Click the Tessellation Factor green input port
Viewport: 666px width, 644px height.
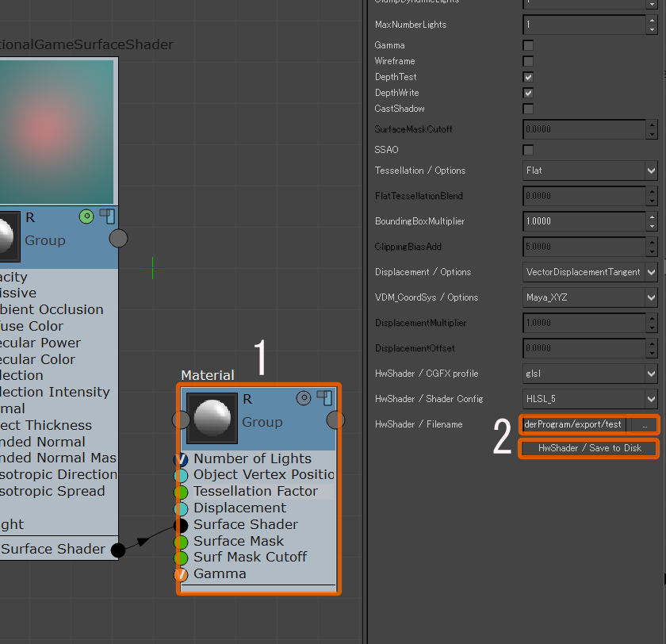181,492
